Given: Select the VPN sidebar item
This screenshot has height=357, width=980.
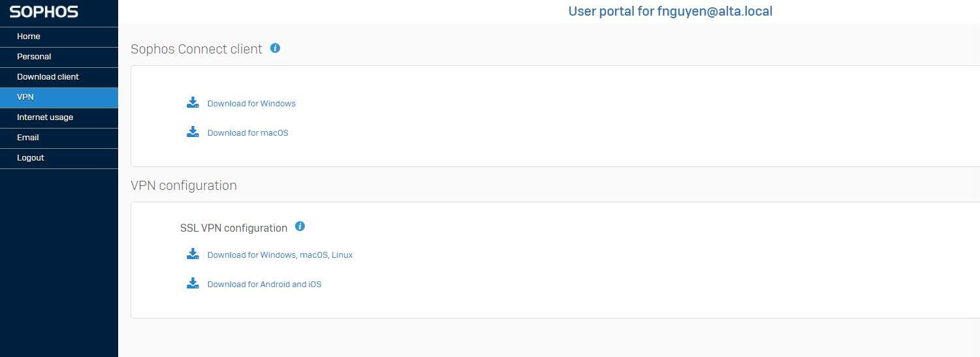Looking at the screenshot, I should [59, 97].
